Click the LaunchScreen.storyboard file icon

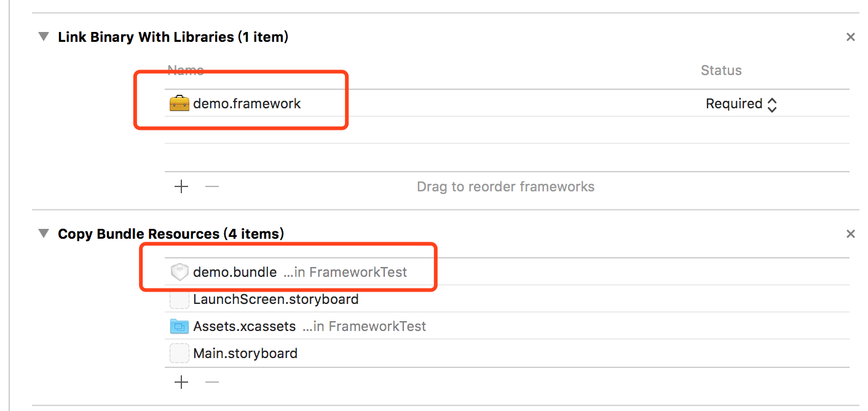pyautogui.click(x=180, y=300)
